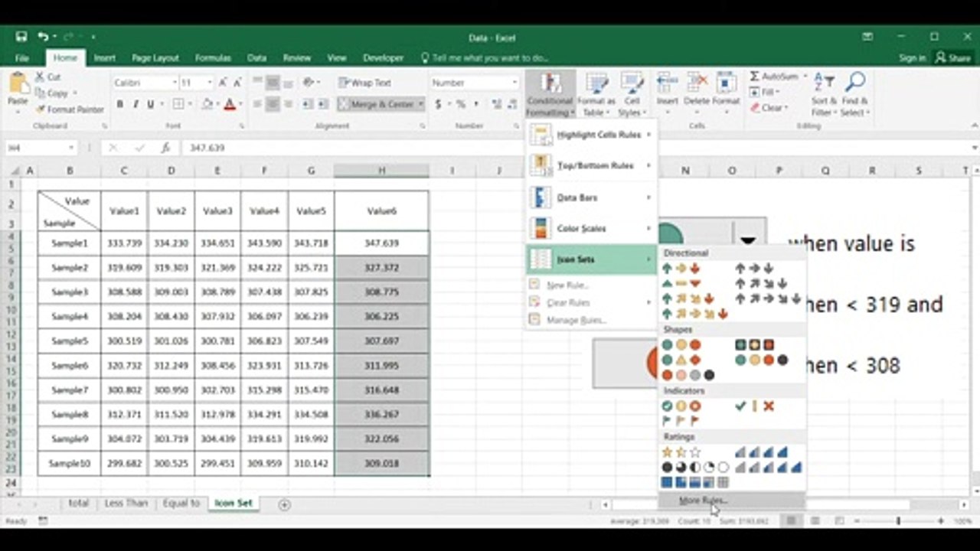Add a new sheet with plus button

pos(284,504)
